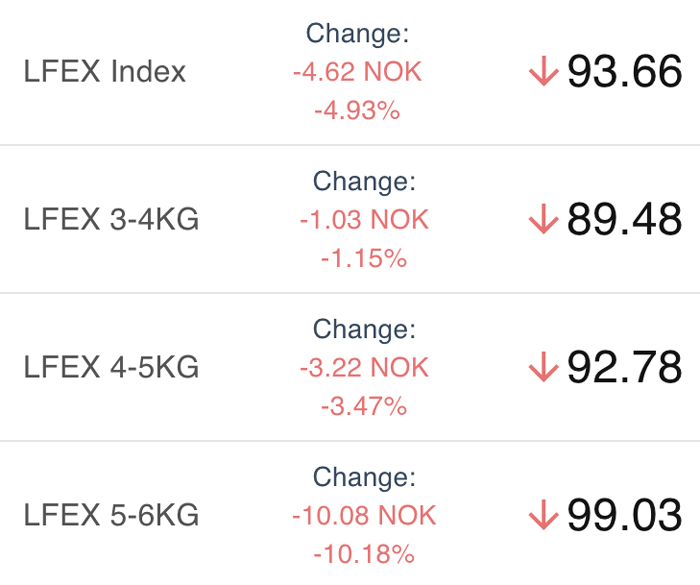Click the -1.15% percentage change
This screenshot has width=700, height=585.
pos(364,258)
